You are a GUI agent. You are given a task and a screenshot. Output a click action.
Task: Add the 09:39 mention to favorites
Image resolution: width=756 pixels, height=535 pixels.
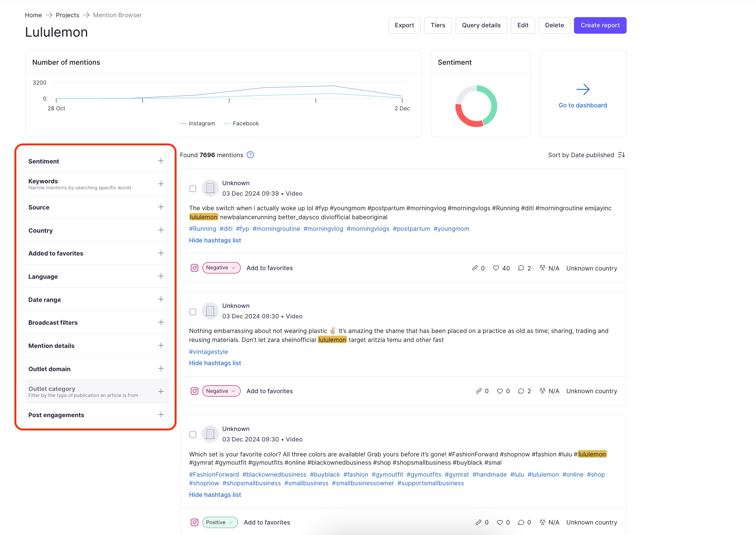[x=270, y=268]
